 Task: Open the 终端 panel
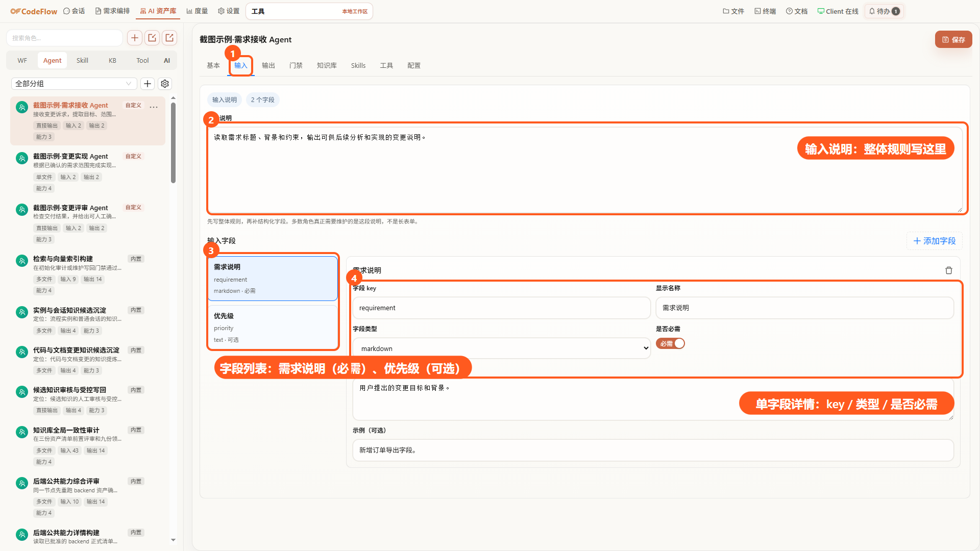(x=765, y=11)
